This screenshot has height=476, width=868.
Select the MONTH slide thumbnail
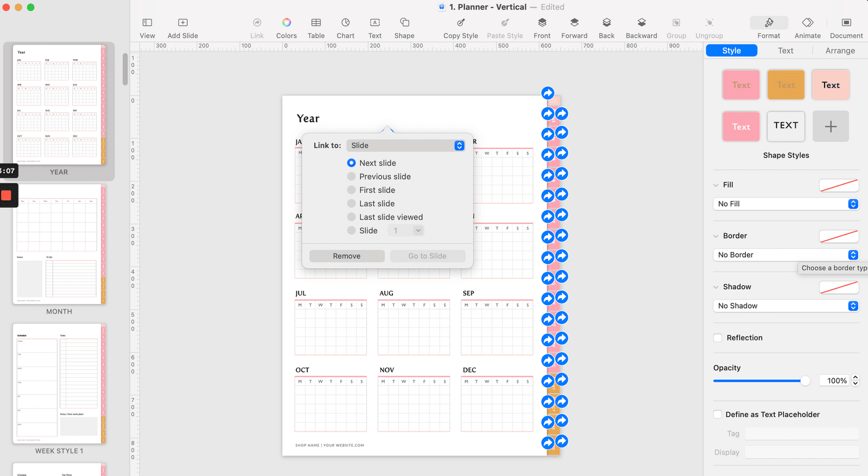click(58, 244)
